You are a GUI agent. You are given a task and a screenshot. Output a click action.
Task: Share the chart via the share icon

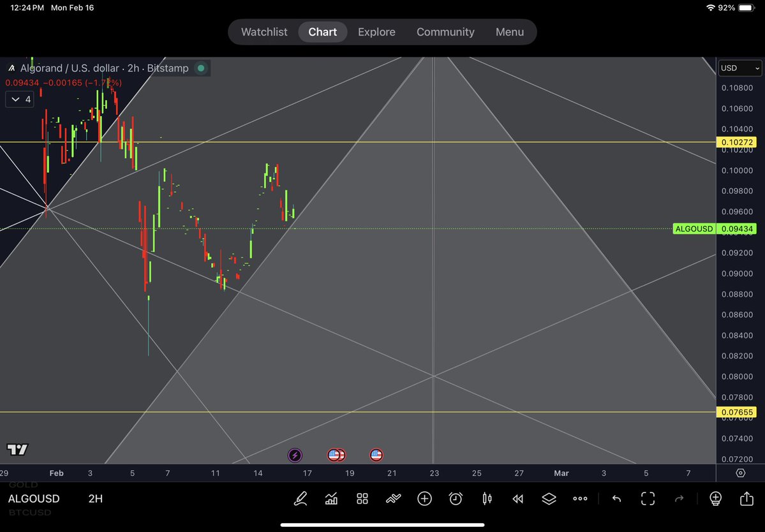point(746,498)
